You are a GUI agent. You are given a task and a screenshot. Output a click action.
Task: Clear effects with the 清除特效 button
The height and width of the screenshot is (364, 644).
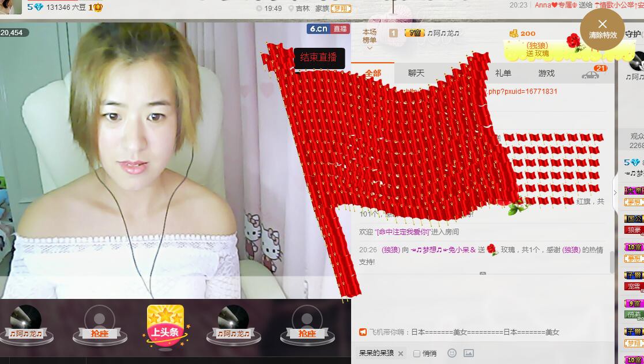pyautogui.click(x=602, y=29)
